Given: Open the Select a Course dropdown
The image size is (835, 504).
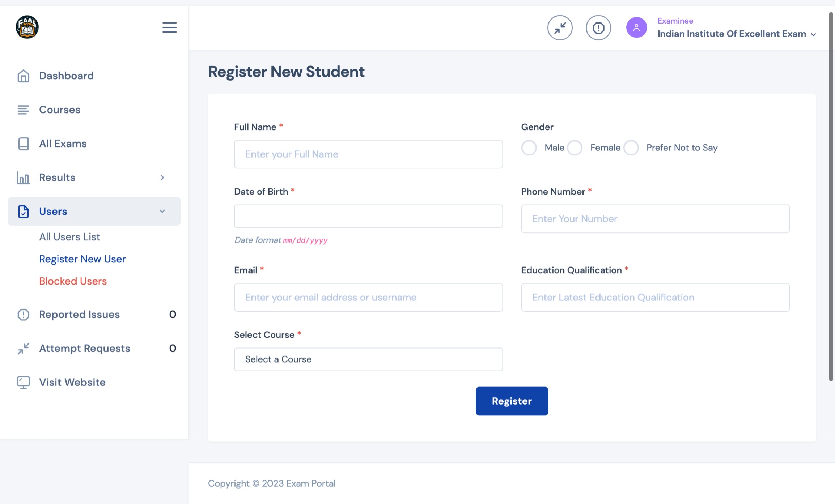Looking at the screenshot, I should point(368,359).
